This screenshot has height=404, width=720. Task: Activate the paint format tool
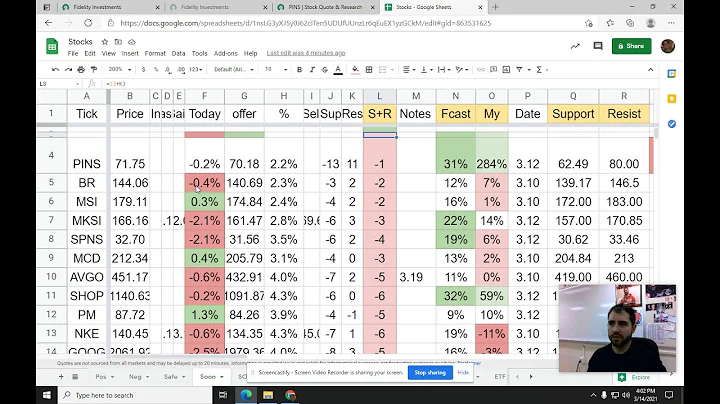(x=94, y=70)
